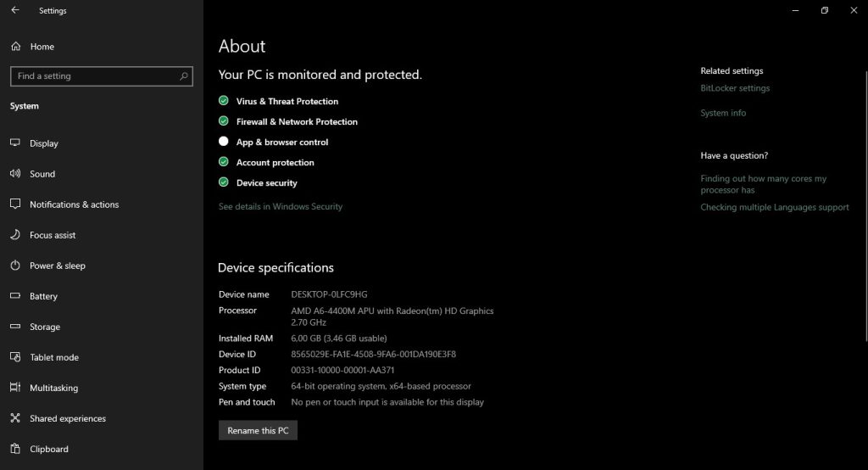Open the Clipboard settings page
Viewport: 868px width, 470px height.
click(x=48, y=449)
